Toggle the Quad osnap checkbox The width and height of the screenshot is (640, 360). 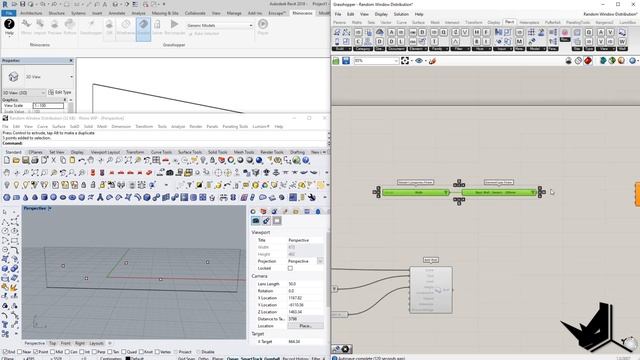124,352
